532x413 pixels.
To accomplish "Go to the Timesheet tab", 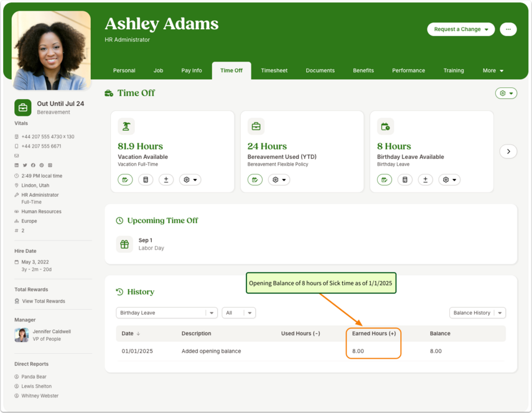I will coord(274,70).
